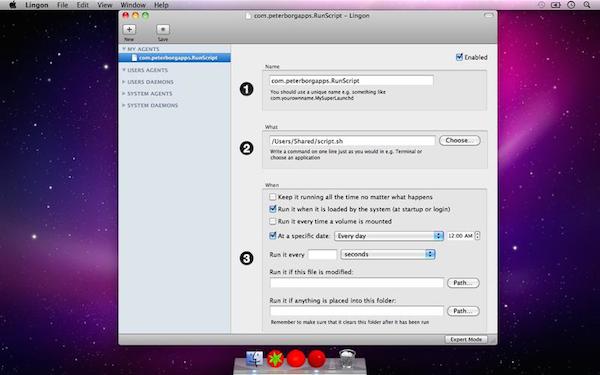Screen dimensions: 600x375
Task: Expand the USERS DAEMONS group
Action: tap(124, 82)
